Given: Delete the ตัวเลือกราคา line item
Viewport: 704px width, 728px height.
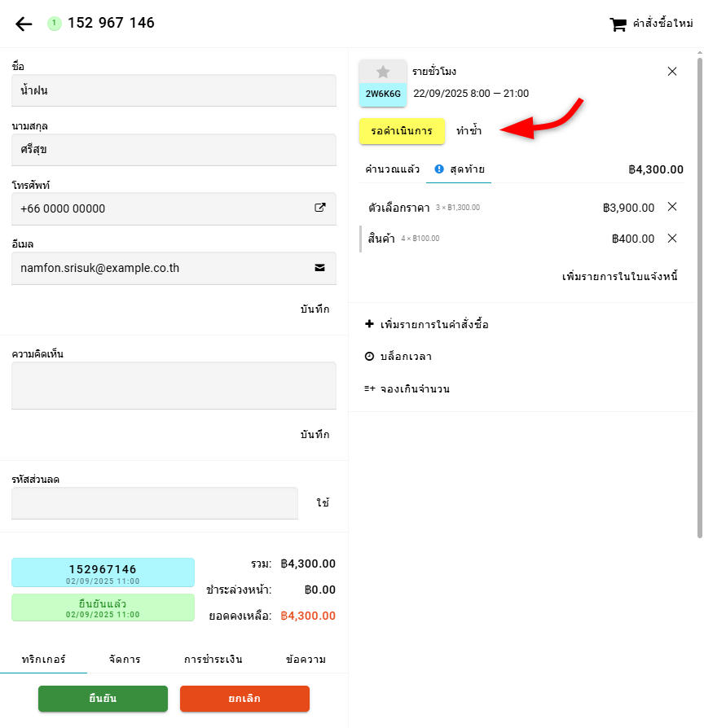Looking at the screenshot, I should 672,207.
